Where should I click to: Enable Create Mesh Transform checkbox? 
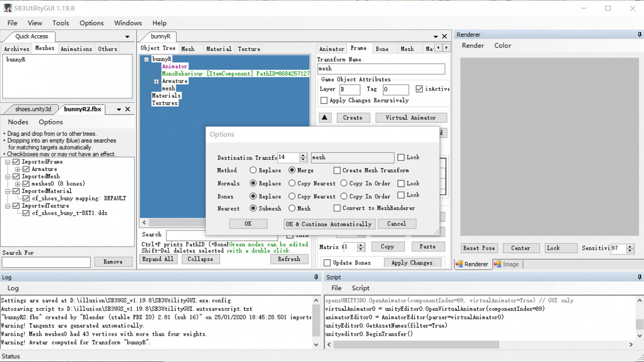[337, 170]
